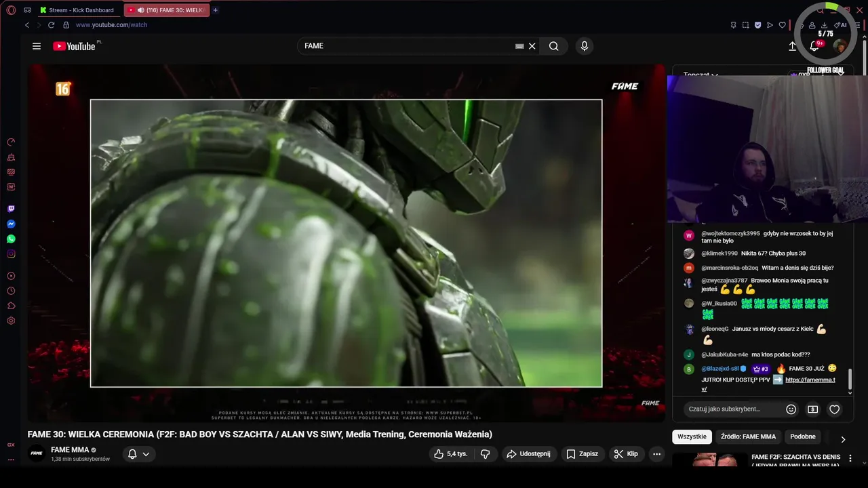Open Twitch in the Opera sidebar
This screenshot has height=488, width=868.
pos(11,209)
